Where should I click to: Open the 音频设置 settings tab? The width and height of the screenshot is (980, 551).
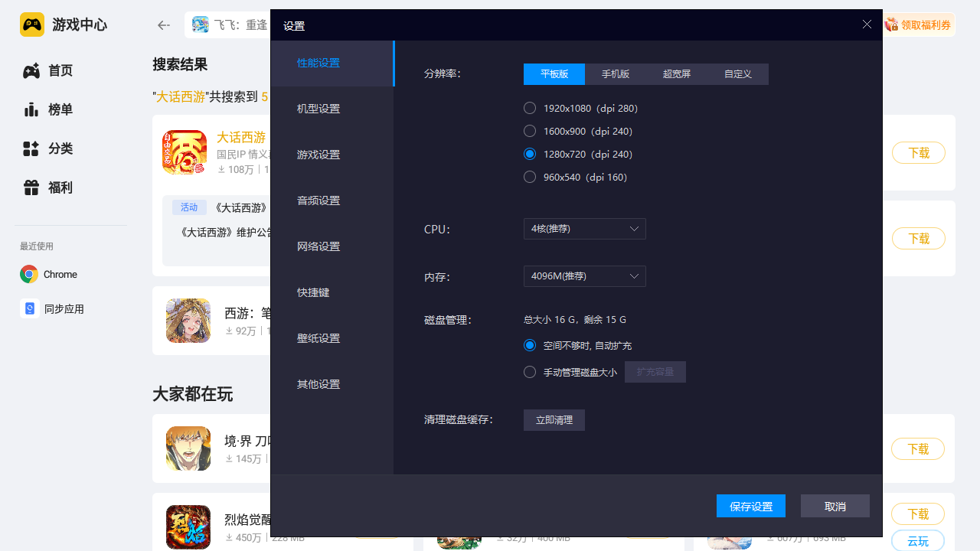[x=318, y=200]
